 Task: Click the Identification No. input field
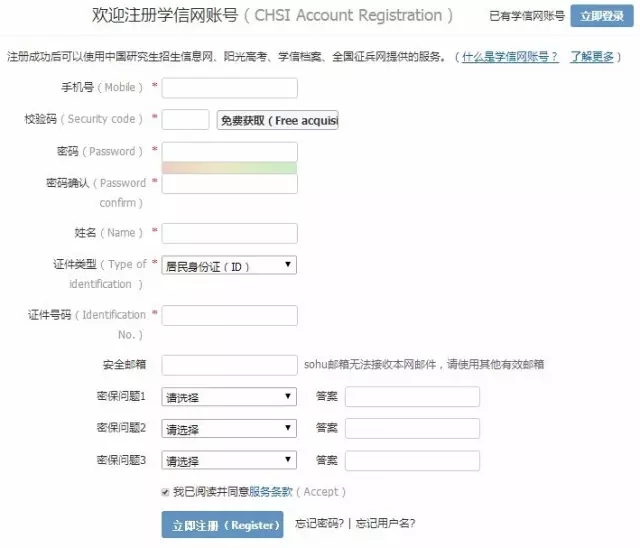tap(229, 315)
